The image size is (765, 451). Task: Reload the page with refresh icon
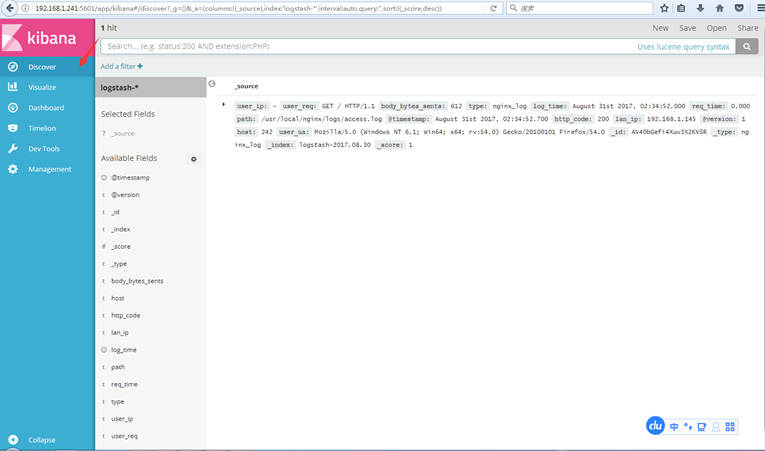494,8
